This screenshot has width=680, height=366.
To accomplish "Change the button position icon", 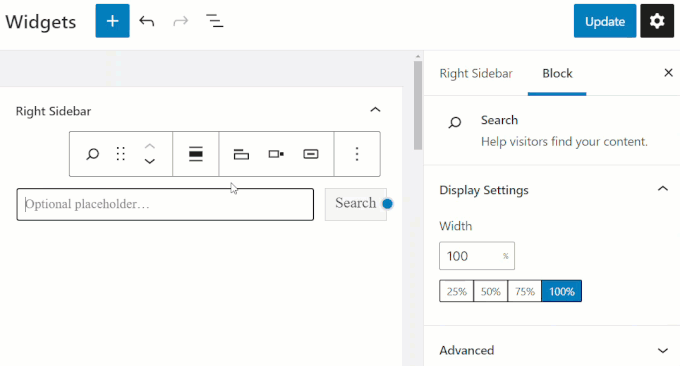I will click(276, 154).
